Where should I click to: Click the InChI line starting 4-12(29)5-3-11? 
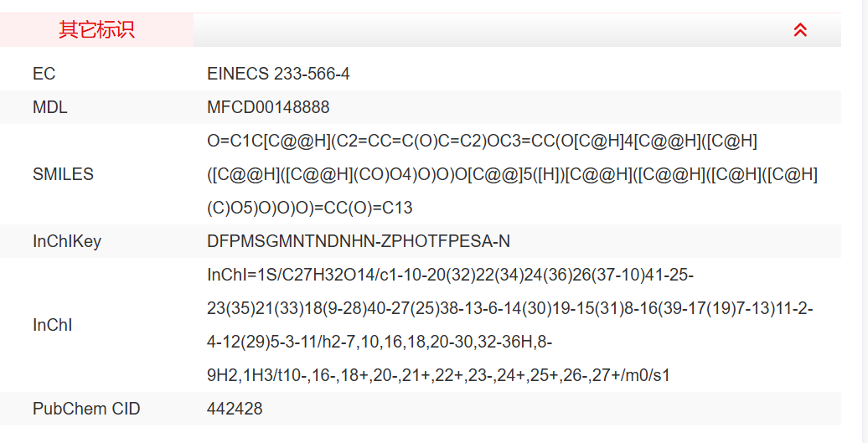(x=379, y=342)
